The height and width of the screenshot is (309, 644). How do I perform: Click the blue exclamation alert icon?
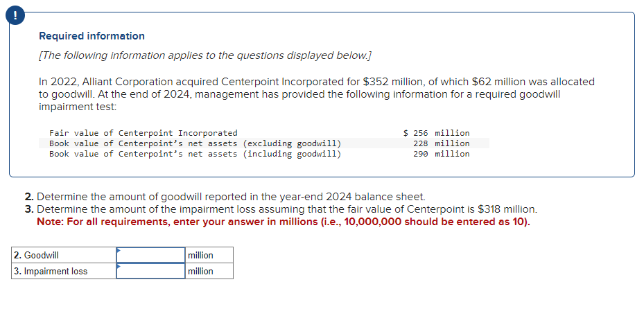[15, 16]
